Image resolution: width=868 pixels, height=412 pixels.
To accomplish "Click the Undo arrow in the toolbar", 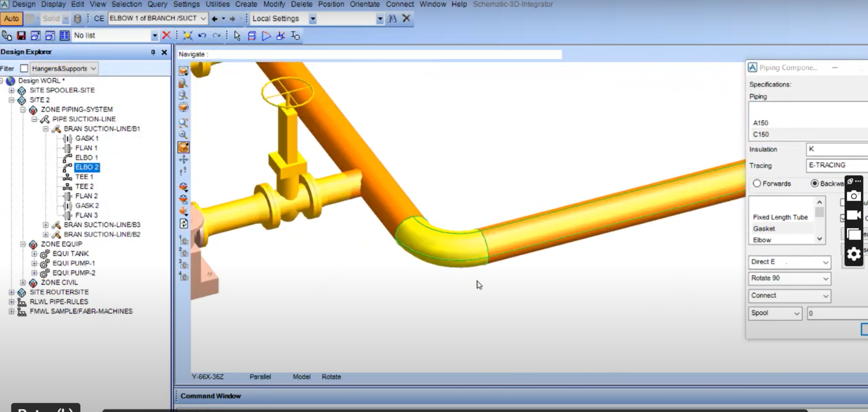I will 202,36.
